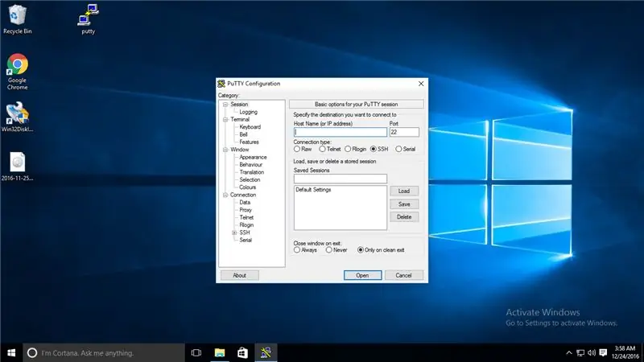Click the Delete session button
The height and width of the screenshot is (362, 644).
pos(404,216)
